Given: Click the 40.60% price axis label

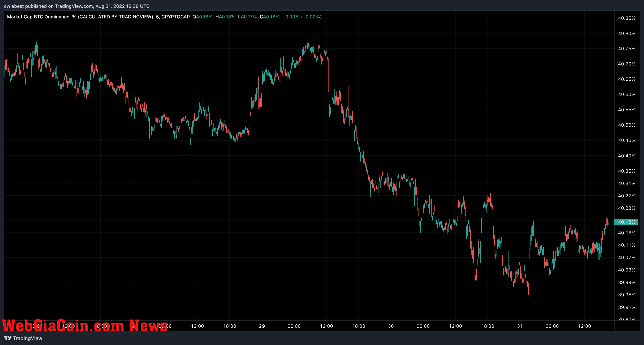Looking at the screenshot, I should coord(627,94).
